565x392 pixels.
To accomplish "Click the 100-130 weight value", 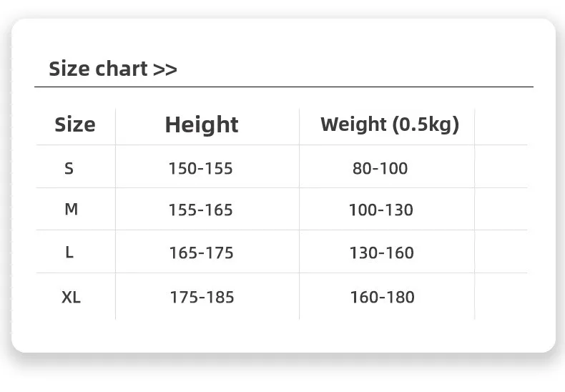I will click(380, 210).
